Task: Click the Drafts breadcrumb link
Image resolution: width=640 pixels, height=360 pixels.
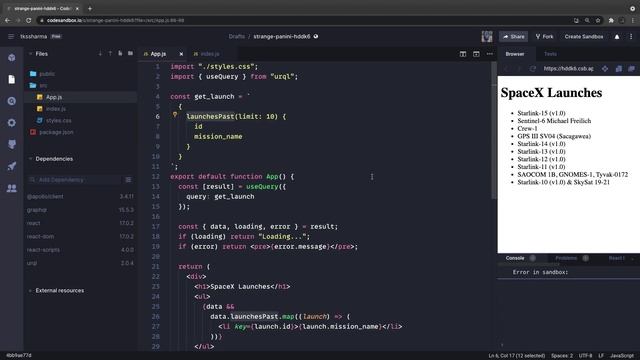Action: coord(237,36)
